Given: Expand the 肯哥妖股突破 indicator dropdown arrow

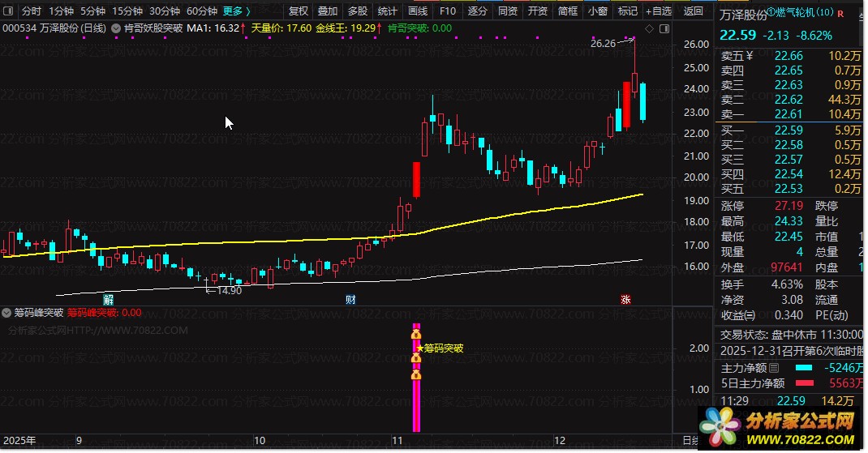Looking at the screenshot, I should (116, 28).
